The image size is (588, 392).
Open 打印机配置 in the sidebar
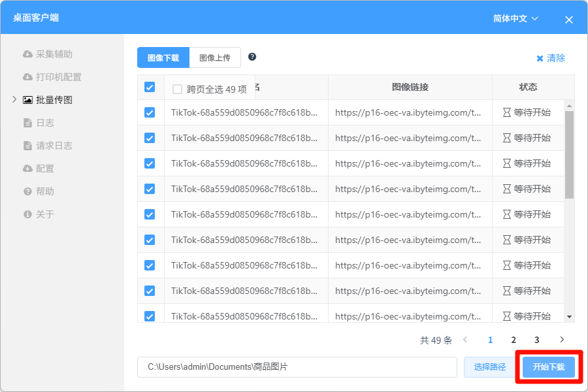click(52, 77)
